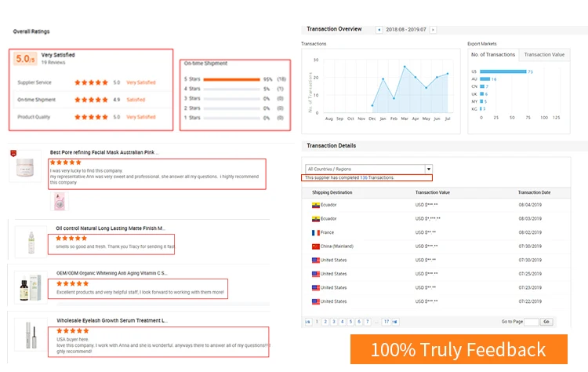Click the Go button
This screenshot has height=372, width=588.
546,322
